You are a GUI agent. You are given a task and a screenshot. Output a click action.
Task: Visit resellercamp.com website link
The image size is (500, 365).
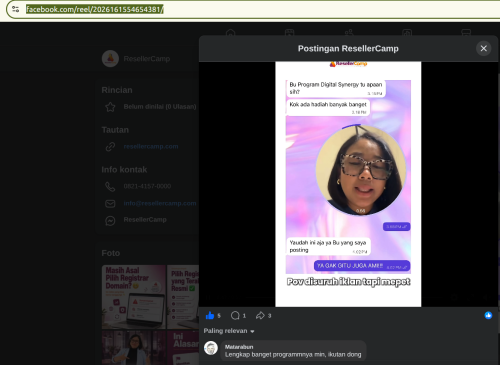(151, 146)
